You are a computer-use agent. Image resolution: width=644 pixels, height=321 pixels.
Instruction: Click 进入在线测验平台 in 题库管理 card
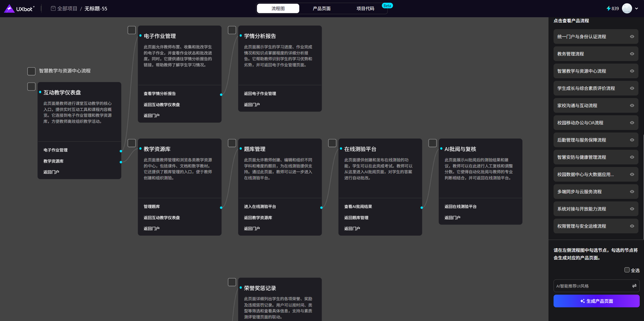[260, 206]
